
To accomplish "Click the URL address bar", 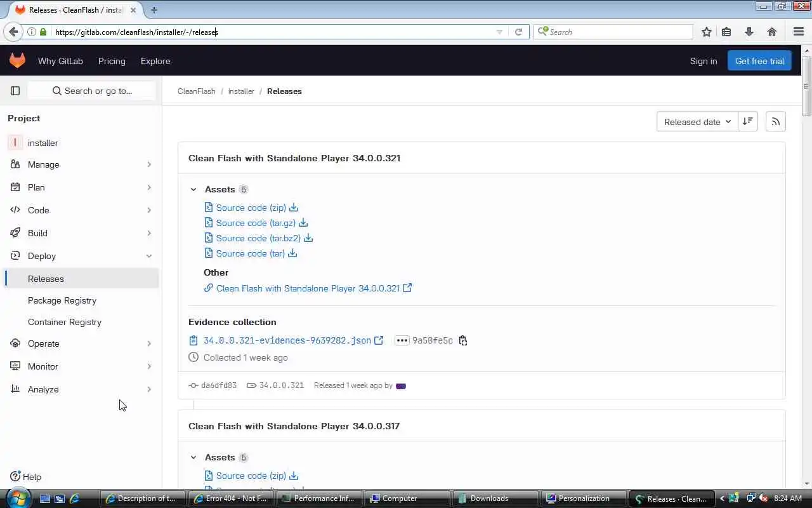I will (273, 32).
